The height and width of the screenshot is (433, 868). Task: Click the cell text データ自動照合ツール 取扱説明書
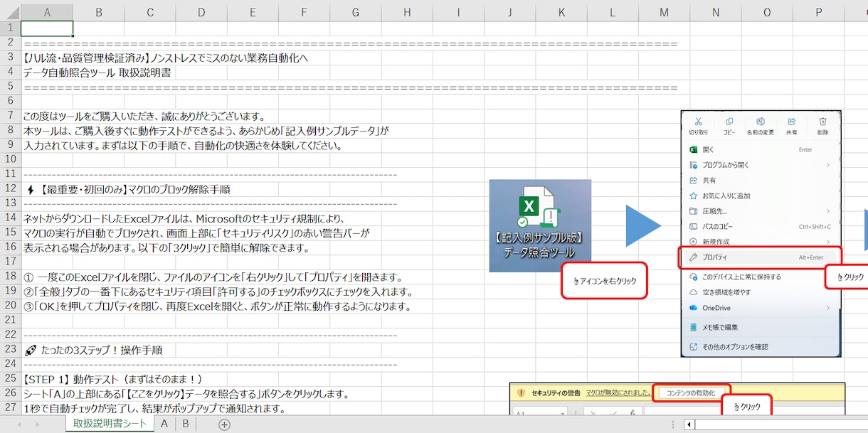[97, 72]
